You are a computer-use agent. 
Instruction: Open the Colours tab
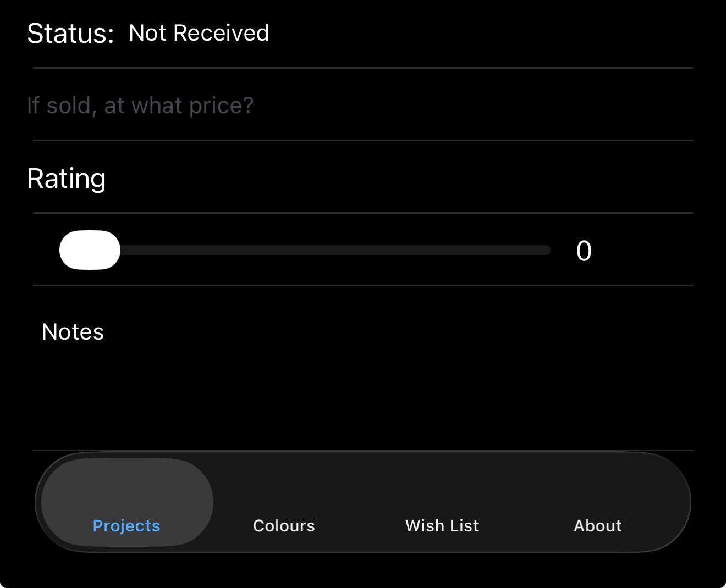point(284,525)
